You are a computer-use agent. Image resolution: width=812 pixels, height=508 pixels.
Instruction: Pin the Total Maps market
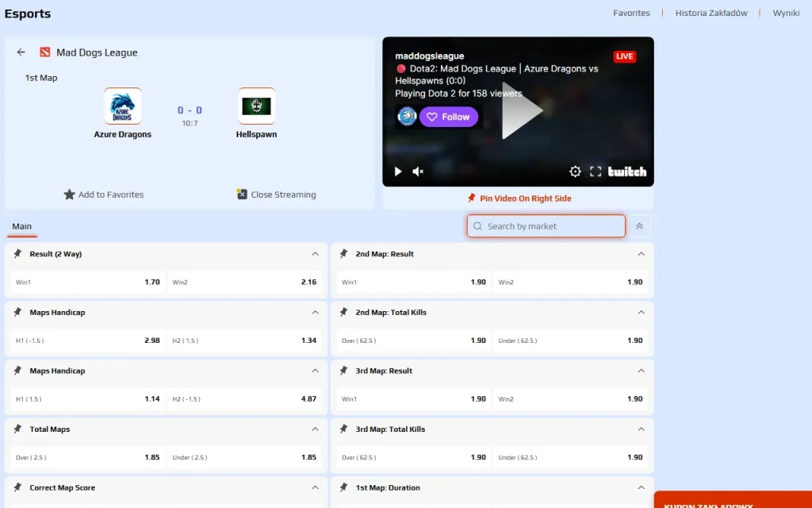point(17,429)
